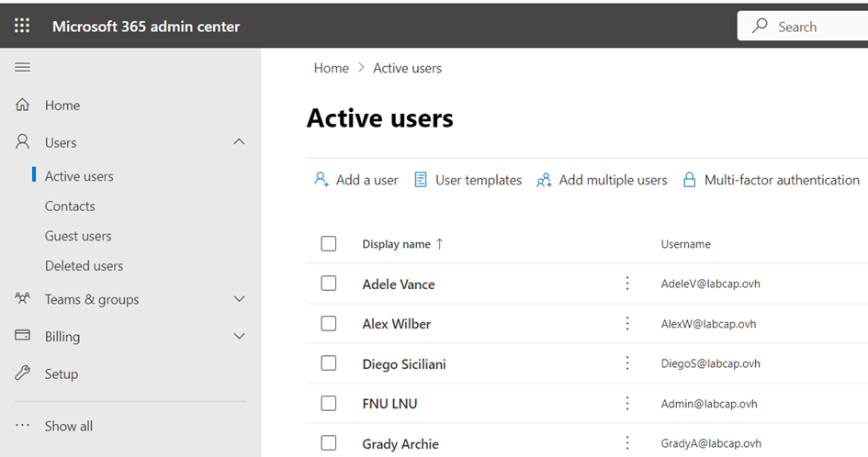The image size is (868, 457).
Task: Select Show all in navigation
Action: pos(69,426)
